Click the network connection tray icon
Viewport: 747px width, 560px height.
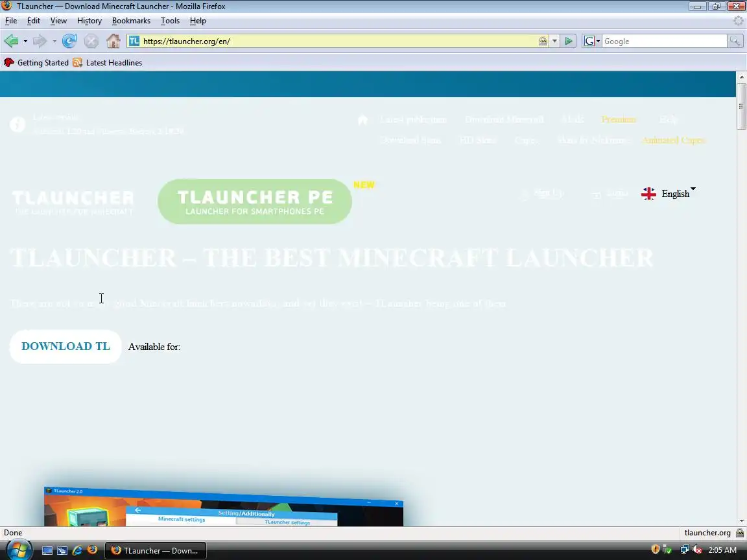click(x=685, y=550)
